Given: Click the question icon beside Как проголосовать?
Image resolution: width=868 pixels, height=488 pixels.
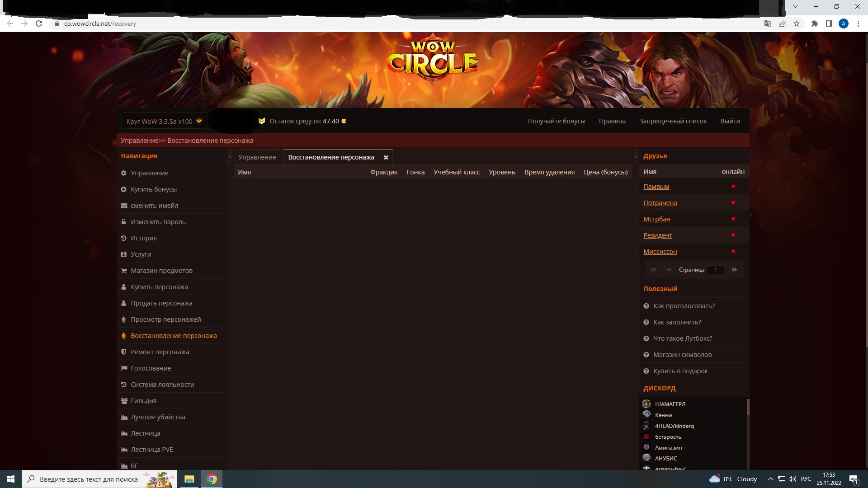Looking at the screenshot, I should pyautogui.click(x=646, y=306).
